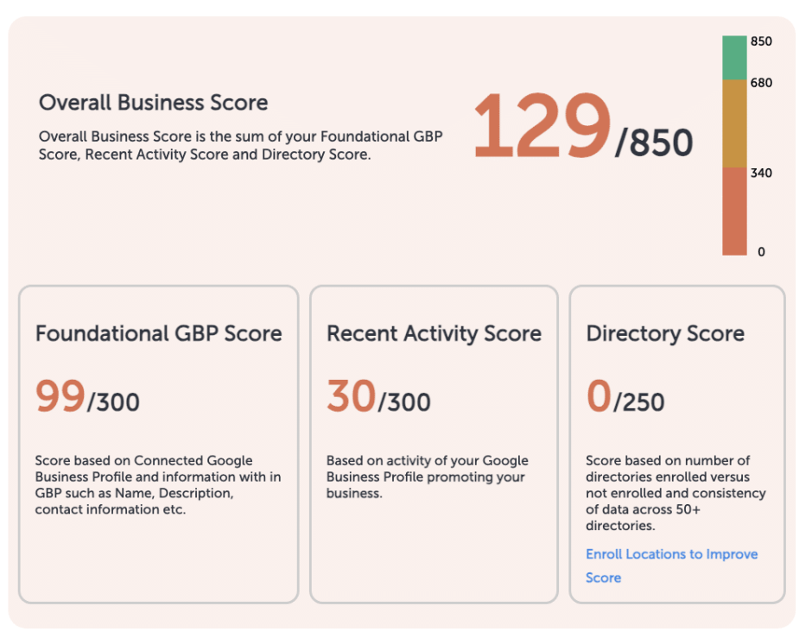Click the Overall Business Score heading
The width and height of the screenshot is (812, 644).
click(x=153, y=103)
